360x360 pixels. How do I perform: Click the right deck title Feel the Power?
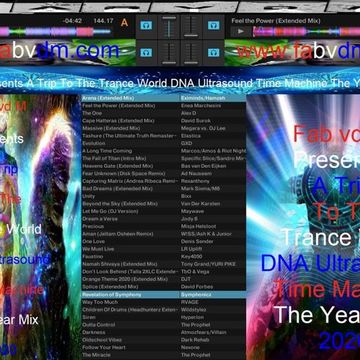click(276, 21)
